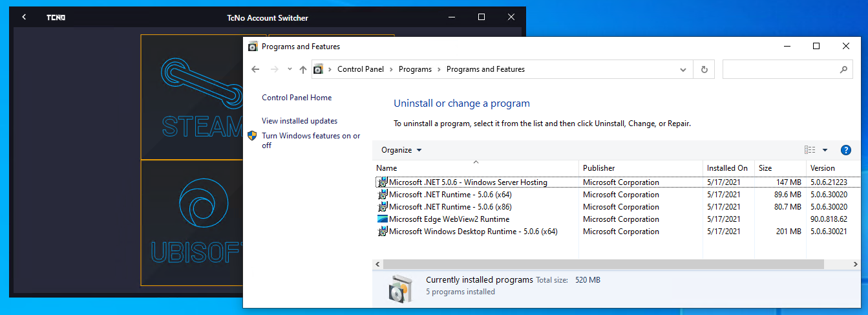The width and height of the screenshot is (868, 315).
Task: Click Programs and Features breadcrumb segment
Action: pos(485,69)
